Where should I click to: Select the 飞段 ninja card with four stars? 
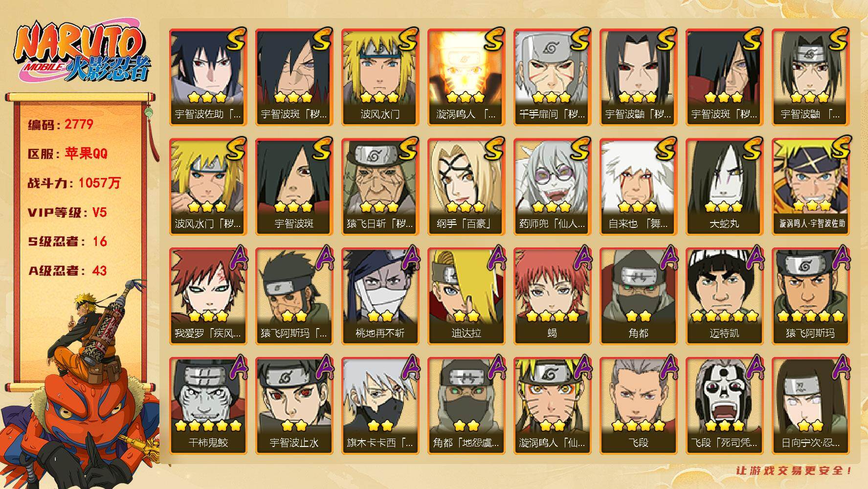coord(638,406)
